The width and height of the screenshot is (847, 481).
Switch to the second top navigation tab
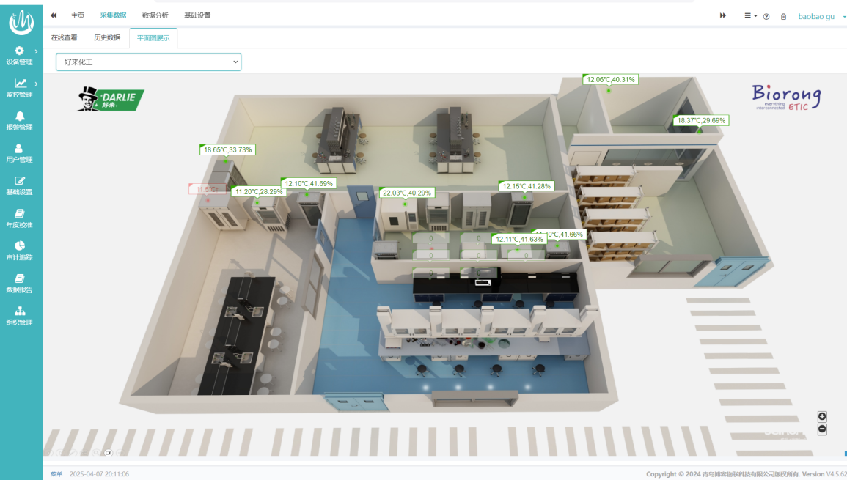pos(113,16)
